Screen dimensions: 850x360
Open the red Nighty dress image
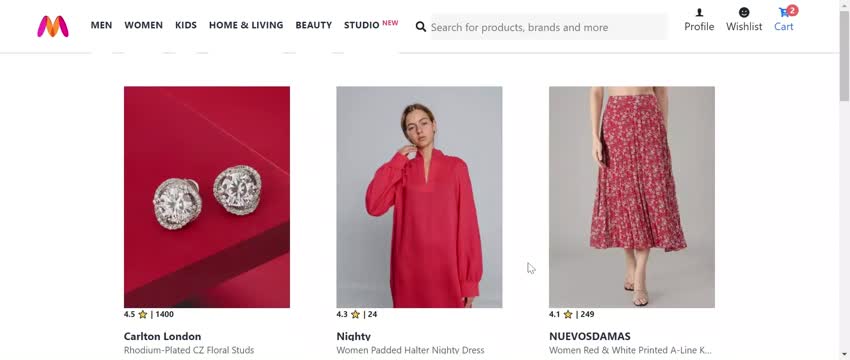click(x=419, y=197)
